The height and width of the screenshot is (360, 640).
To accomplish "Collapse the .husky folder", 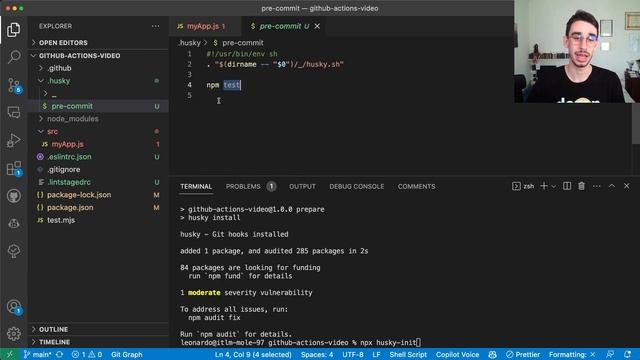I will (x=98, y=81).
